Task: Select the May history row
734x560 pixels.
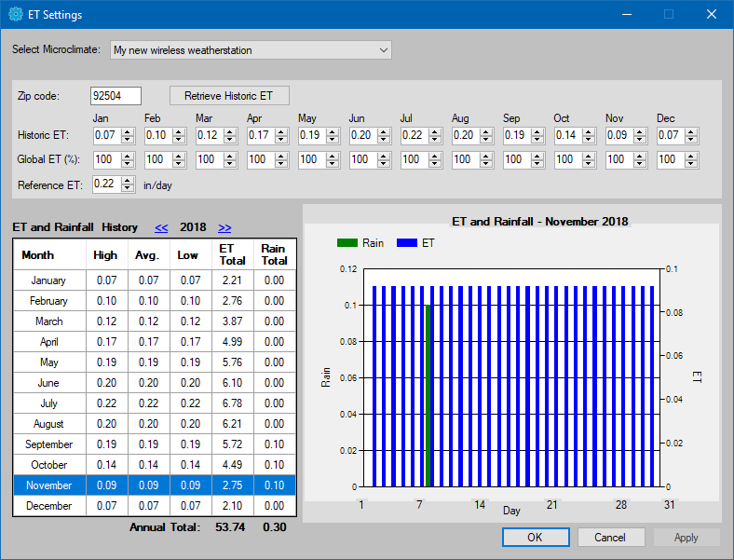Action: point(155,362)
